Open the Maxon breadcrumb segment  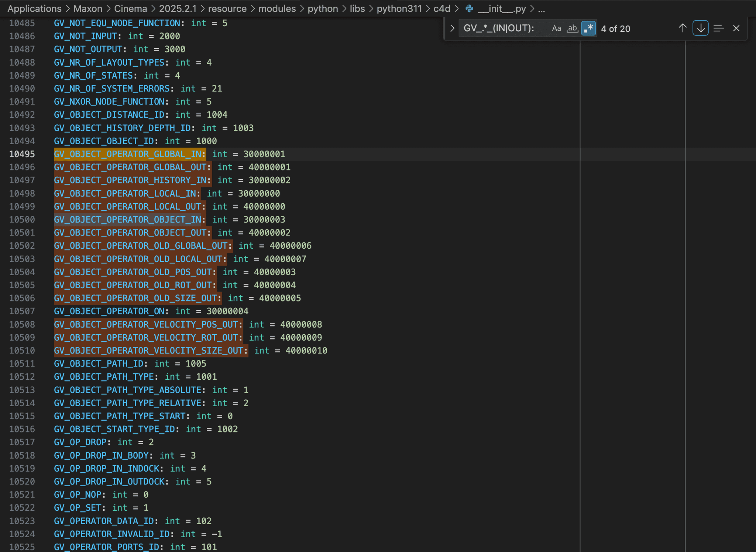click(88, 8)
